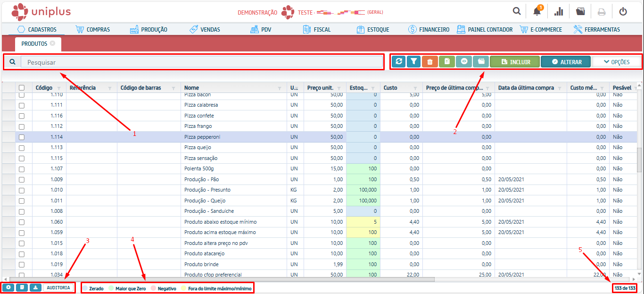Click the orange trash delete button

429,62
